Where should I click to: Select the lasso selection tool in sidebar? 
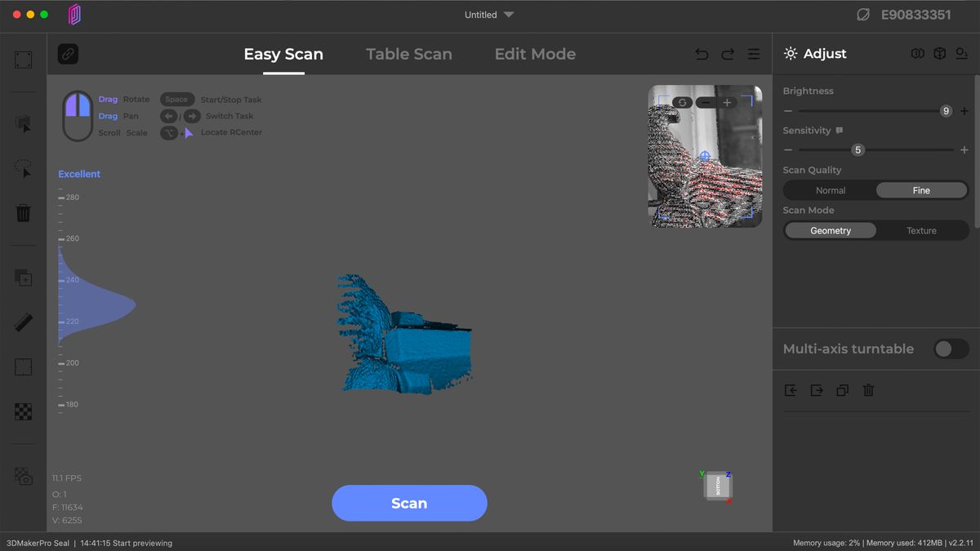(x=23, y=168)
